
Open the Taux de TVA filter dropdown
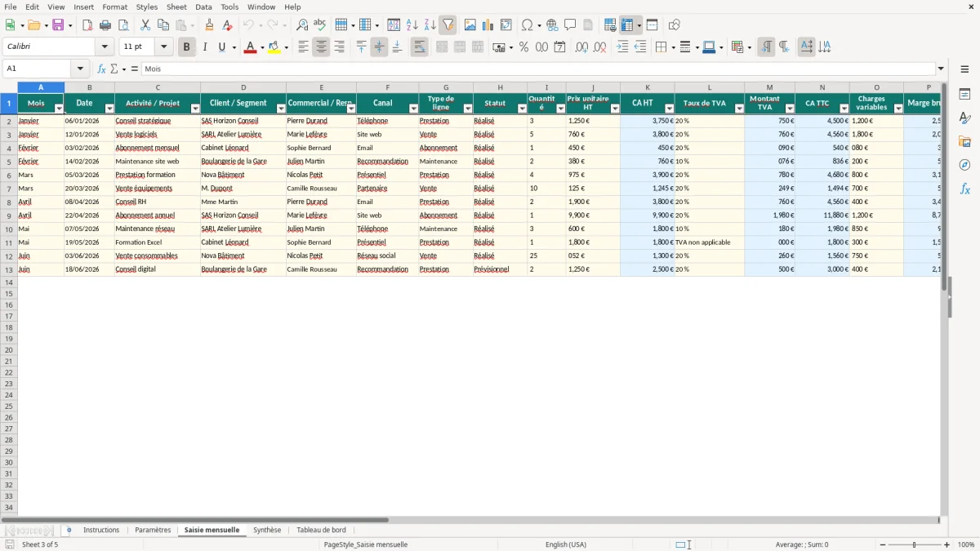click(739, 109)
